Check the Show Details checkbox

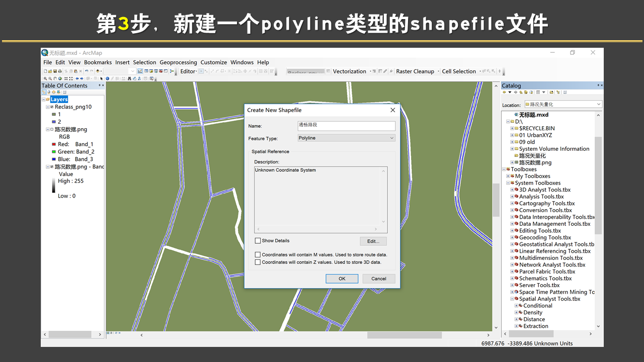click(x=258, y=240)
